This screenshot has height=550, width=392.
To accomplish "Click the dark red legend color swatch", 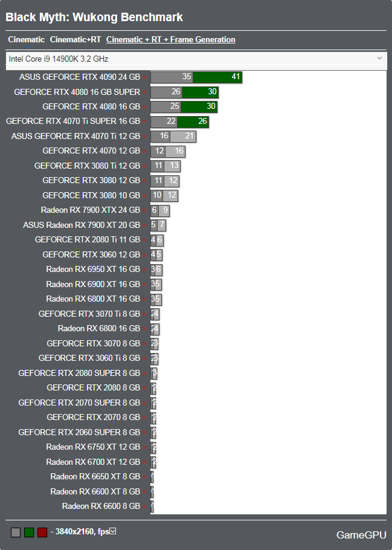I will coord(42,532).
